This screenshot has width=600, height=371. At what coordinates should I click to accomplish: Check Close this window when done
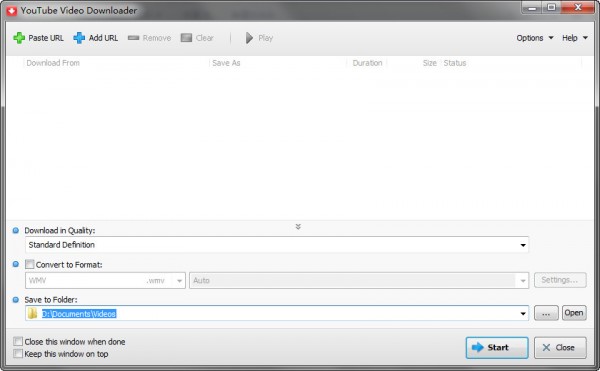(x=18, y=341)
